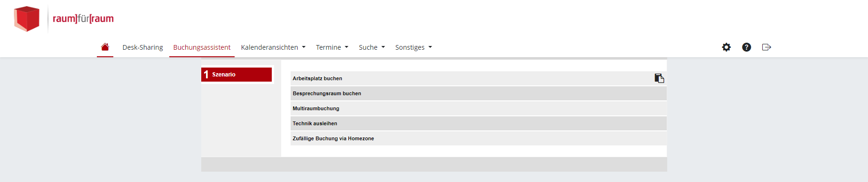Click the red cube logo
The width and height of the screenshot is (868, 182).
[27, 19]
